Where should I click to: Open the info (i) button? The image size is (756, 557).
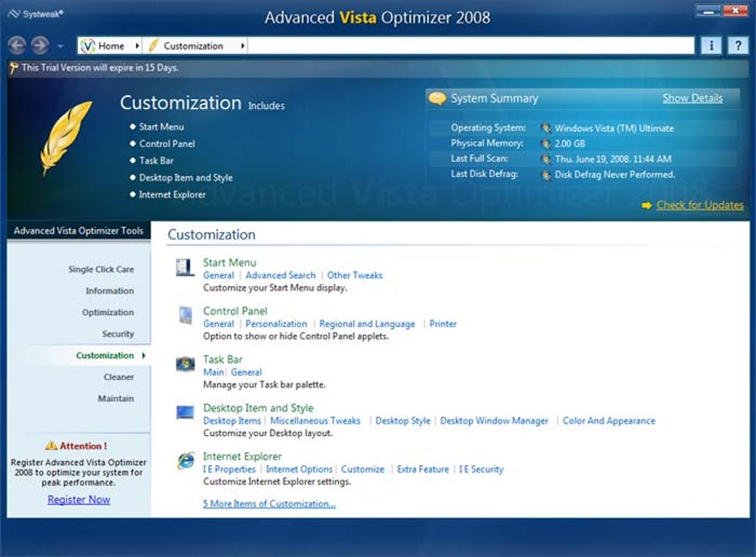[712, 46]
